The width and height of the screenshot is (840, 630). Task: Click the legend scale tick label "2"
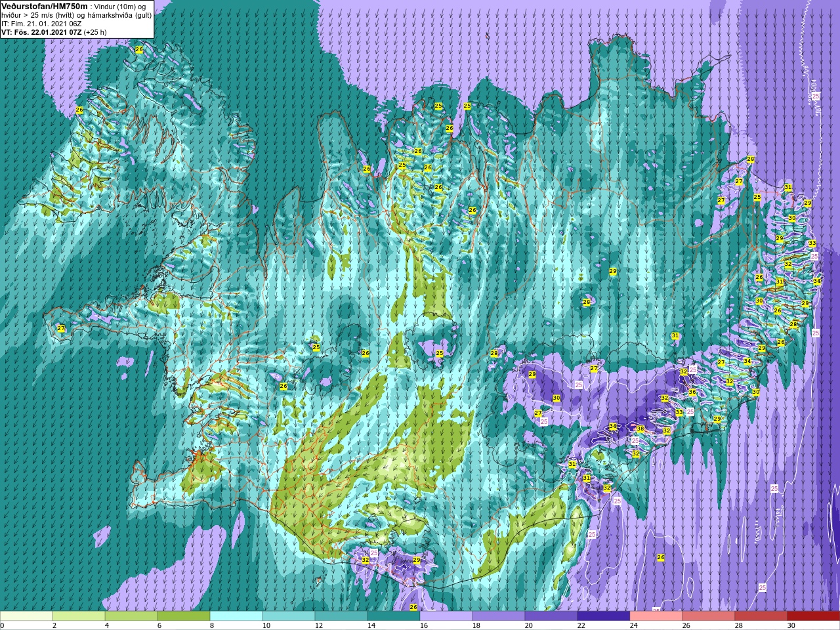(x=54, y=625)
